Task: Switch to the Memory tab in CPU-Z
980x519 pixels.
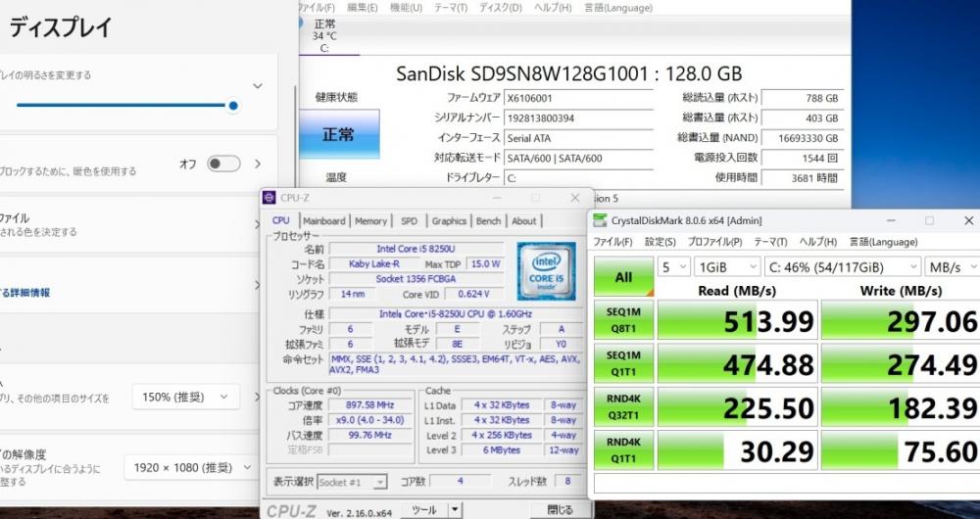Action: (x=370, y=221)
